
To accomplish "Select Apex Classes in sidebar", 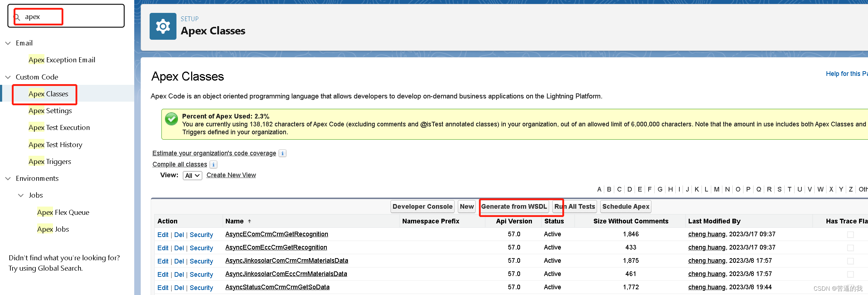I will pos(48,94).
